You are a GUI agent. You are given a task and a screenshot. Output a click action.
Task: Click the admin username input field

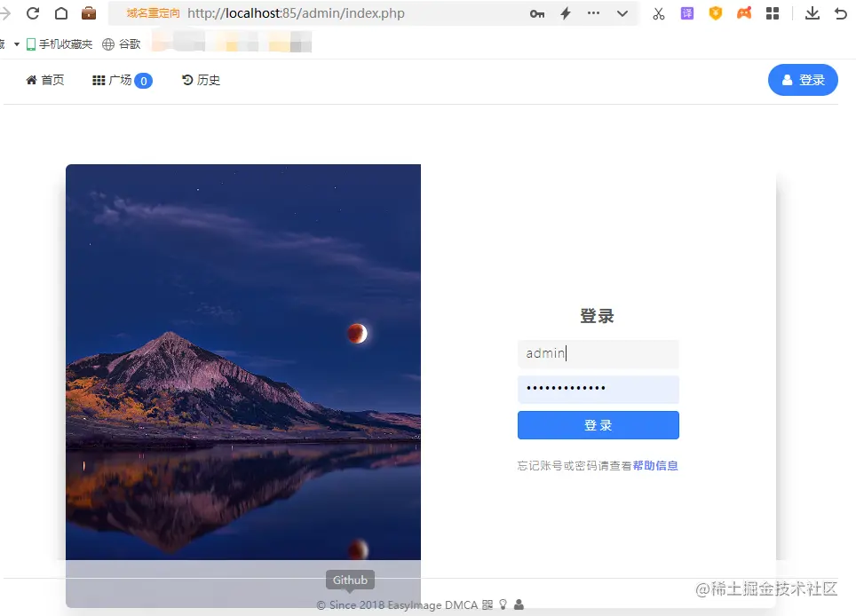(x=598, y=353)
